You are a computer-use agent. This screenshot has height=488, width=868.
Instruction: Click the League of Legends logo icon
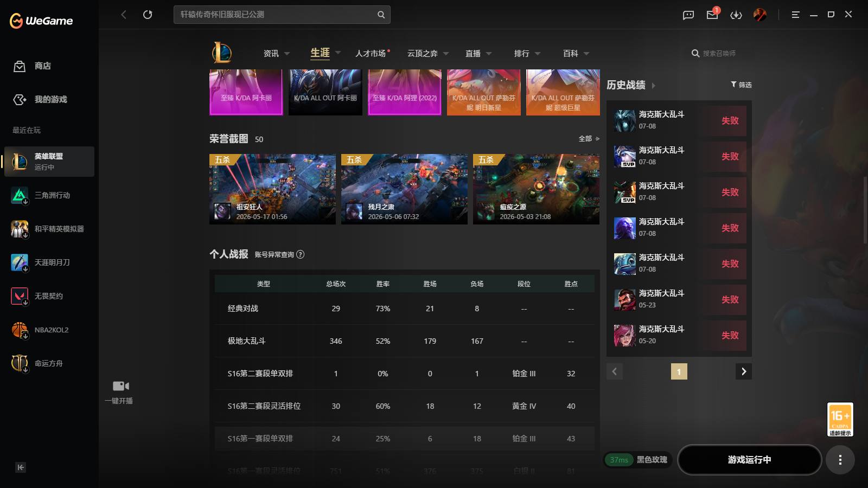(222, 53)
